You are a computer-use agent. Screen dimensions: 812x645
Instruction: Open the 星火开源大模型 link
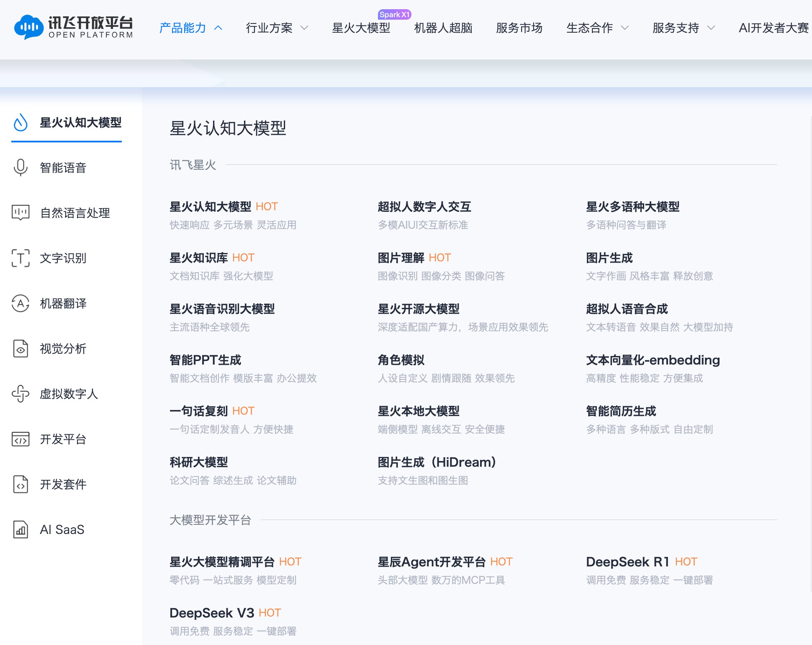coord(419,309)
